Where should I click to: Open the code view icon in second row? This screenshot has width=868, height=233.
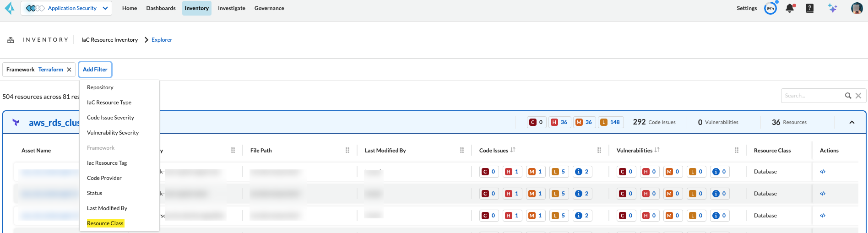coord(823,194)
